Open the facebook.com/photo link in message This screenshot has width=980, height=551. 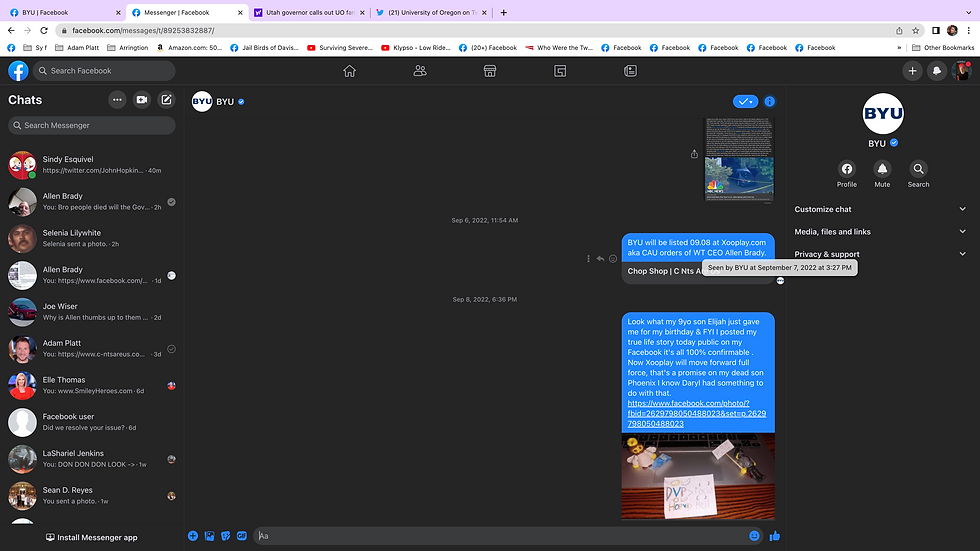tap(696, 414)
